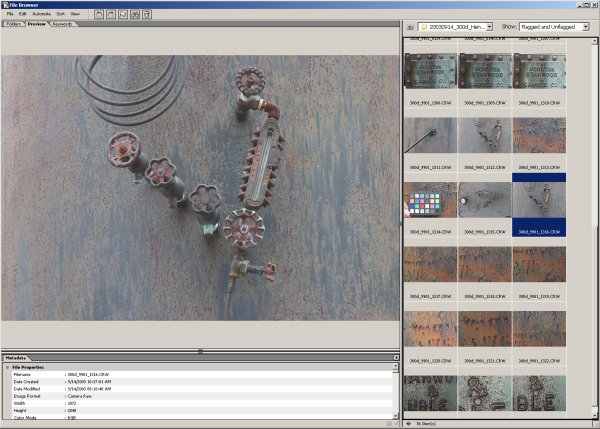The width and height of the screenshot is (600, 429).
Task: Click the File Browser title bar icon
Action: 5,5
